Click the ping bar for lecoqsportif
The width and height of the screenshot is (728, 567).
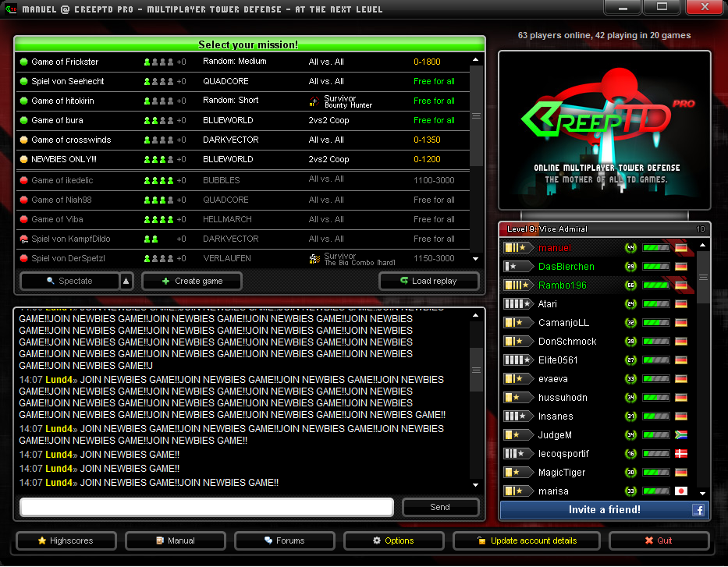(x=656, y=454)
